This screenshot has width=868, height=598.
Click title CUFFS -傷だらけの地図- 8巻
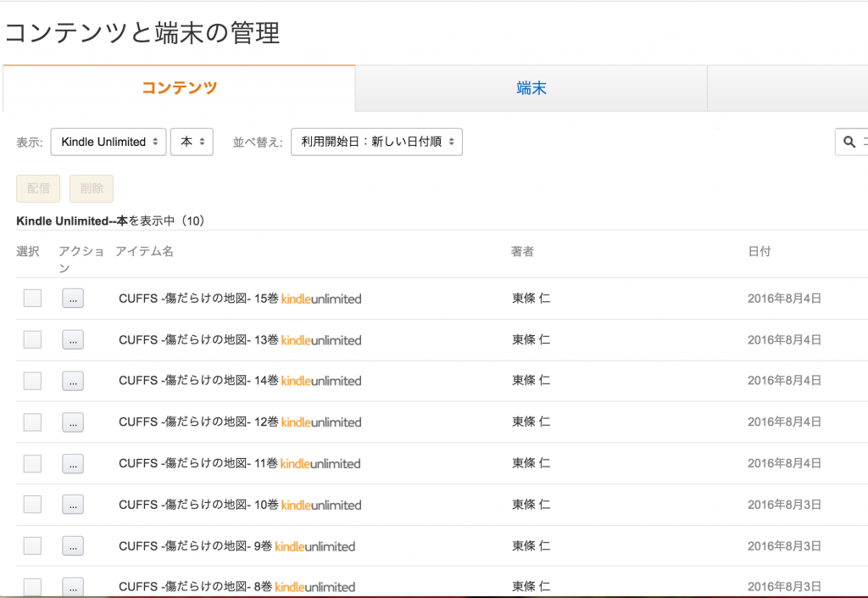196,587
